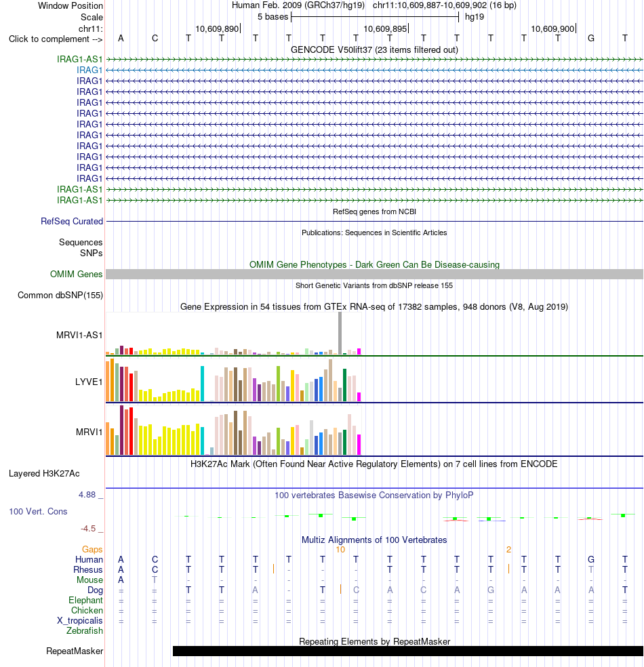
Task: Click the Zebrafish alignment row label
Action: [84, 631]
